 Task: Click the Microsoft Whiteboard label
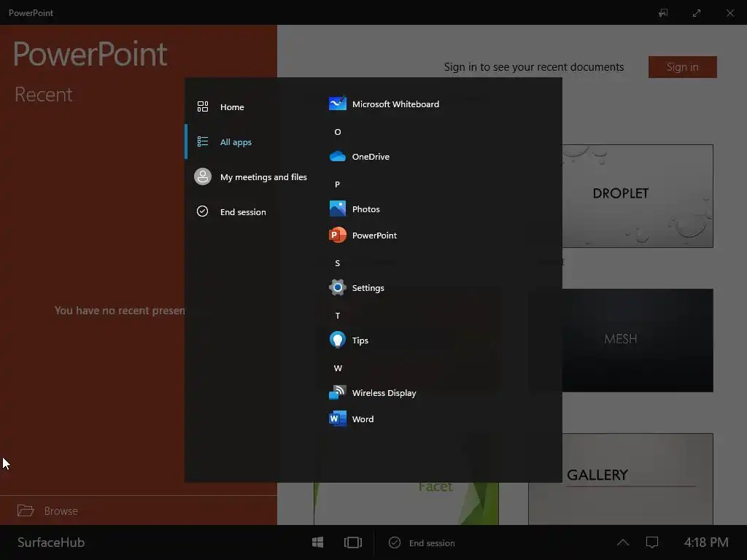coord(395,104)
